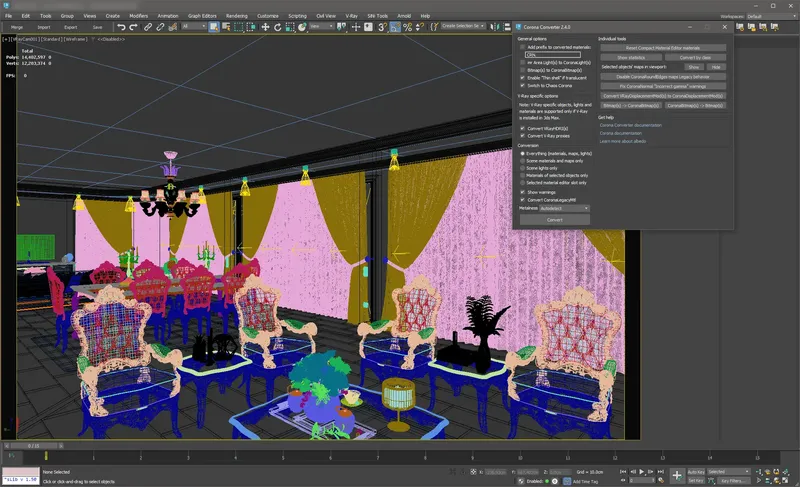Activate the Select and Move tool
Image resolution: width=800 pixels, height=487 pixels.
coord(265,27)
